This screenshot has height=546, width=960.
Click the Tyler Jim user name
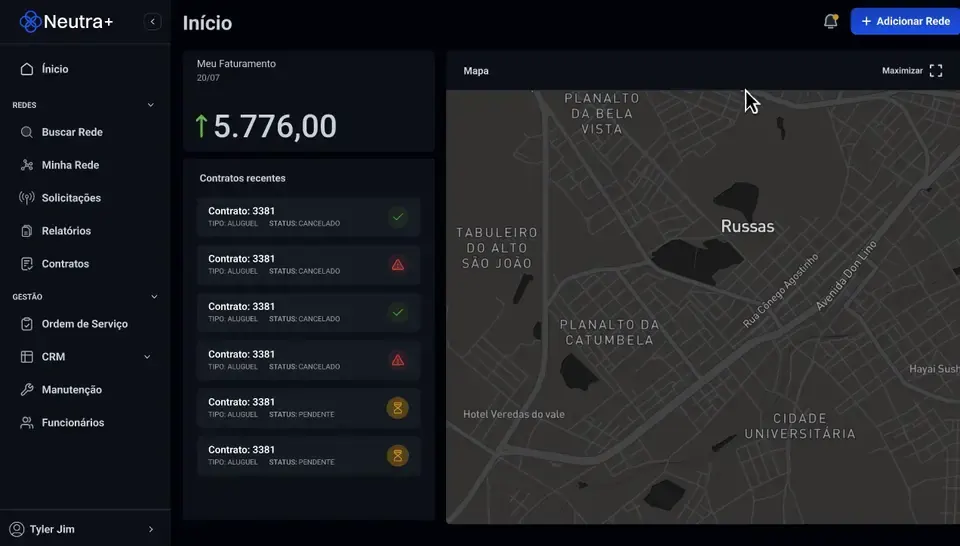[52, 529]
